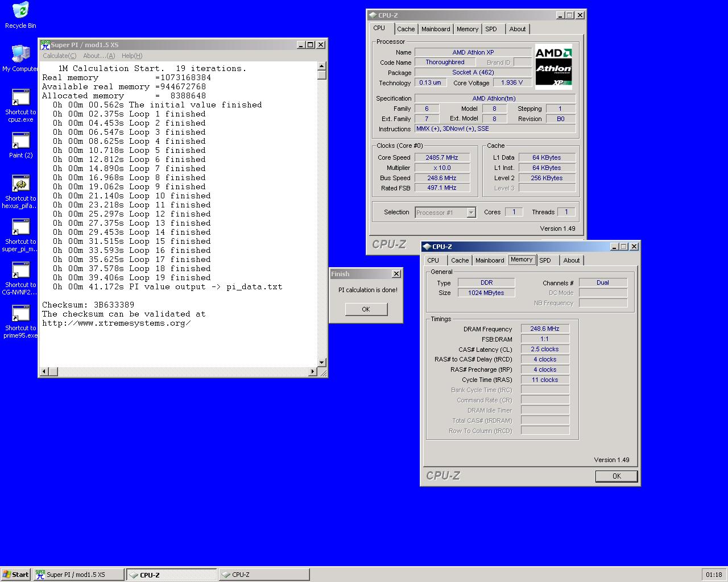Click the Super PI title bar icon
The width and height of the screenshot is (728, 582).
point(45,44)
